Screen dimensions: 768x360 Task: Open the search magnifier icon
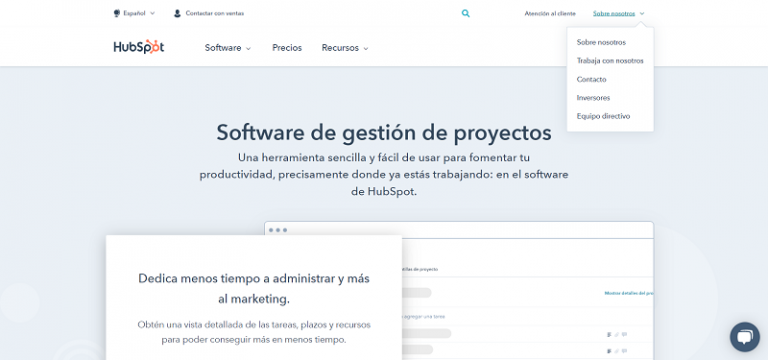tap(465, 13)
